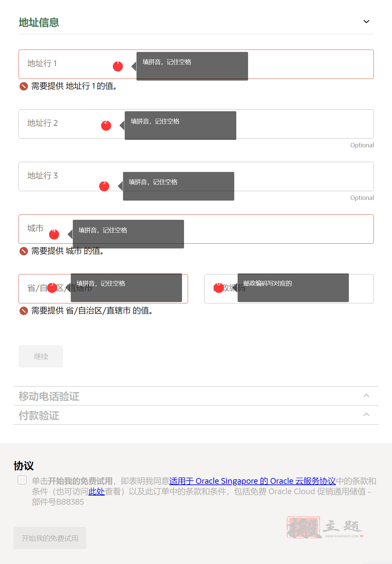Click red marker on 邮政编码 field
Image resolution: width=392 pixels, height=564 pixels.
tap(219, 288)
